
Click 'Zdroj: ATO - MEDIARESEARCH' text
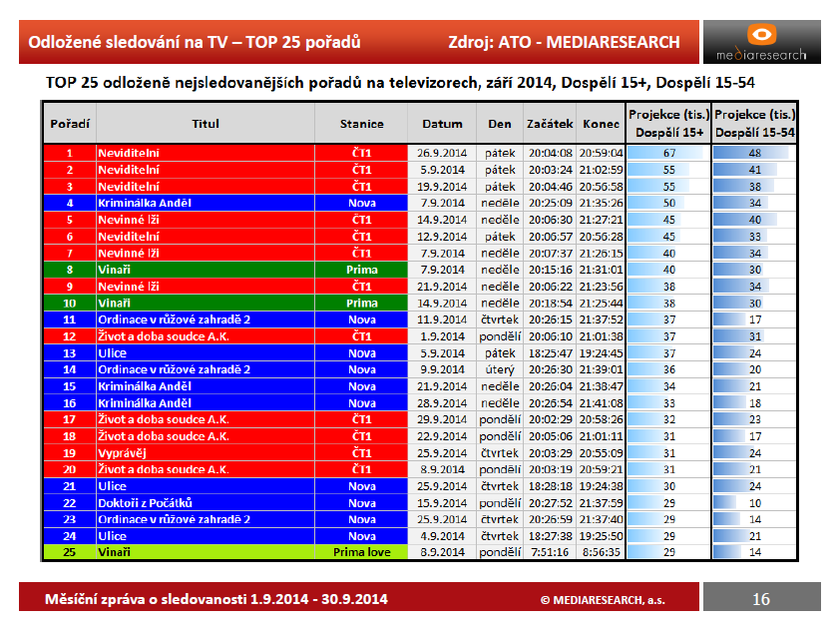[564, 42]
